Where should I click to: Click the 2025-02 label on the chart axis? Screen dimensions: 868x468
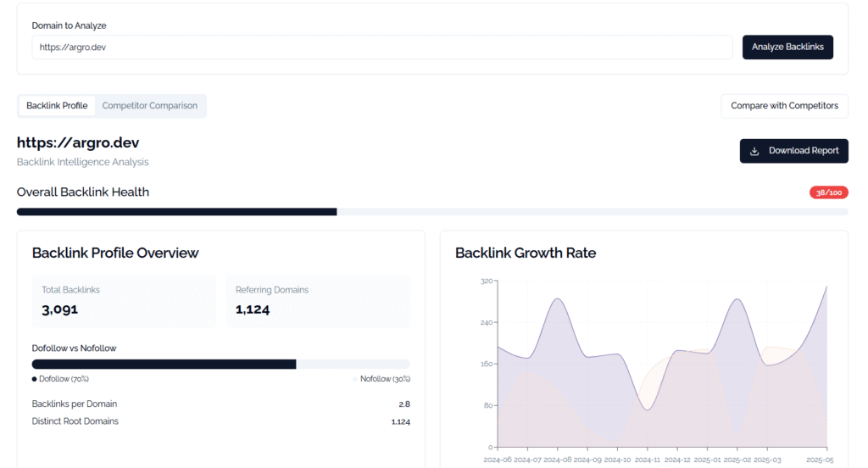pyautogui.click(x=737, y=460)
